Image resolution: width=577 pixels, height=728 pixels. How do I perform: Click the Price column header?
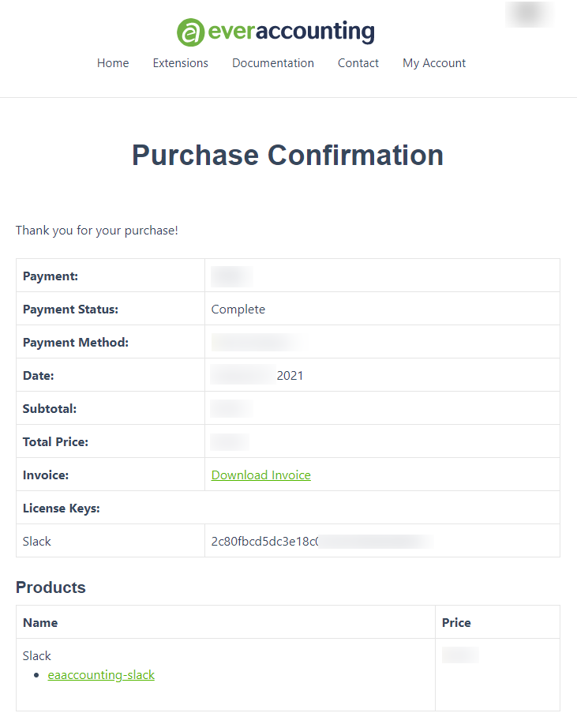tap(456, 623)
